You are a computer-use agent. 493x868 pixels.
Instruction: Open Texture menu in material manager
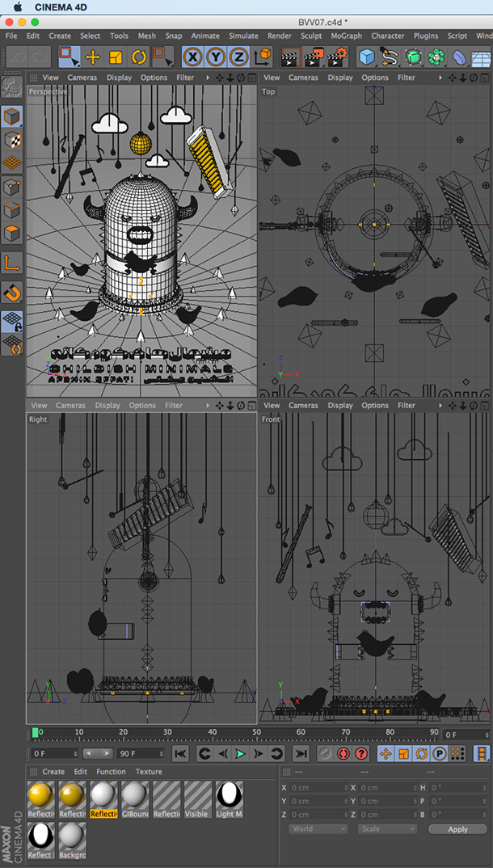click(149, 771)
